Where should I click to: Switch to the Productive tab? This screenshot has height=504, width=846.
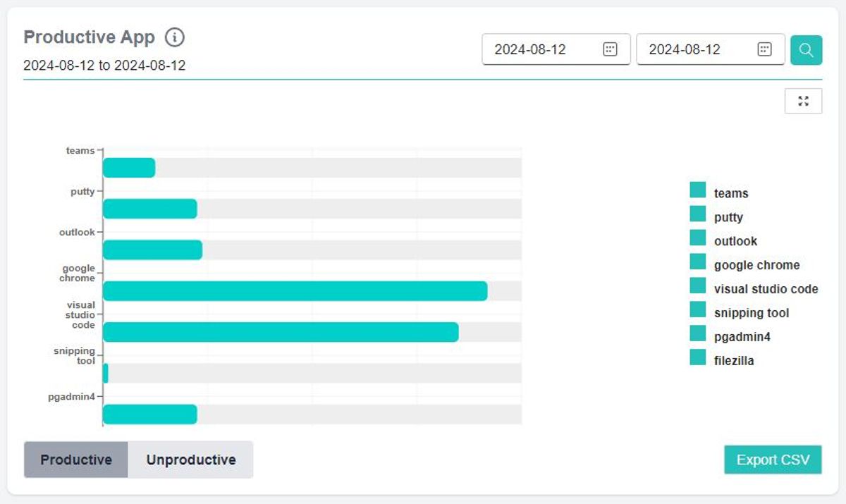coord(76,460)
